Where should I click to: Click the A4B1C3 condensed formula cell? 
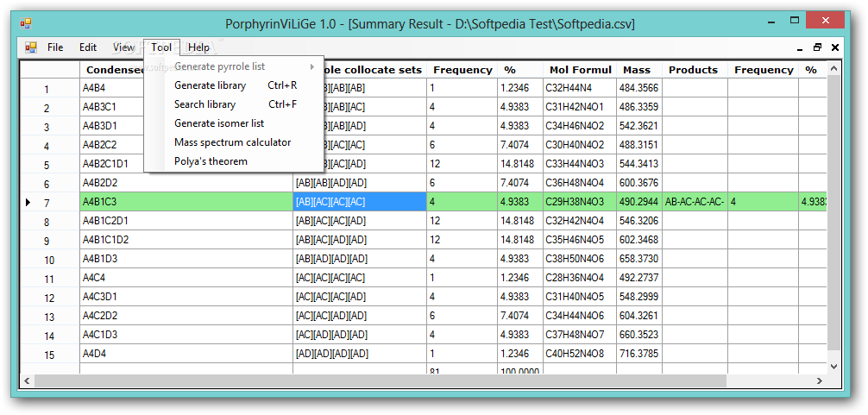[186, 202]
